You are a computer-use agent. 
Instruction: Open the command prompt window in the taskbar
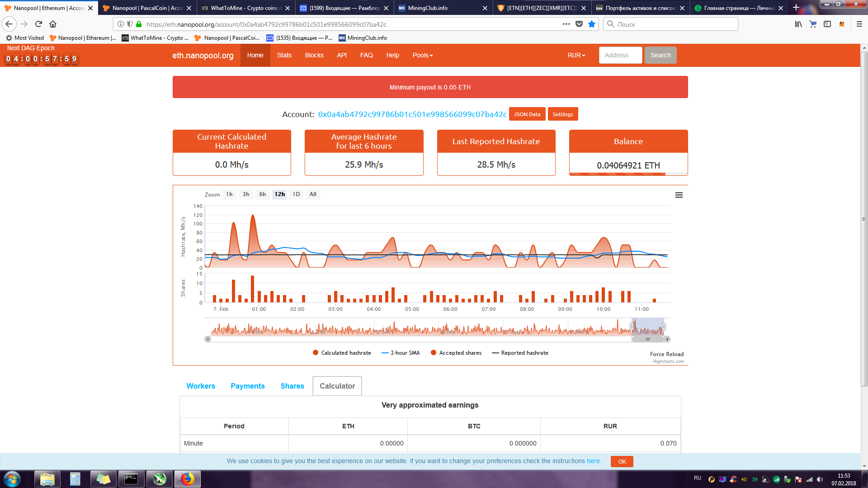(131, 479)
